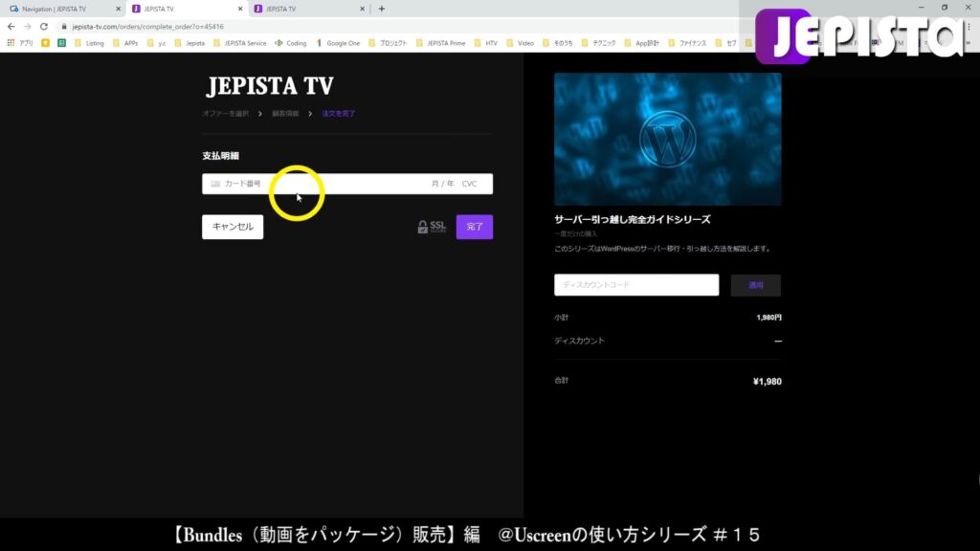Screen dimensions: 980x551
Task: Click the credit card icon in field
Action: [215, 184]
